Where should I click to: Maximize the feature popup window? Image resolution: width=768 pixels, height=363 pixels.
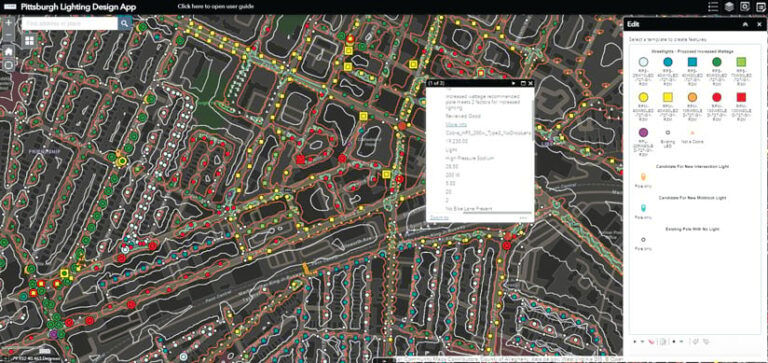coord(523,84)
